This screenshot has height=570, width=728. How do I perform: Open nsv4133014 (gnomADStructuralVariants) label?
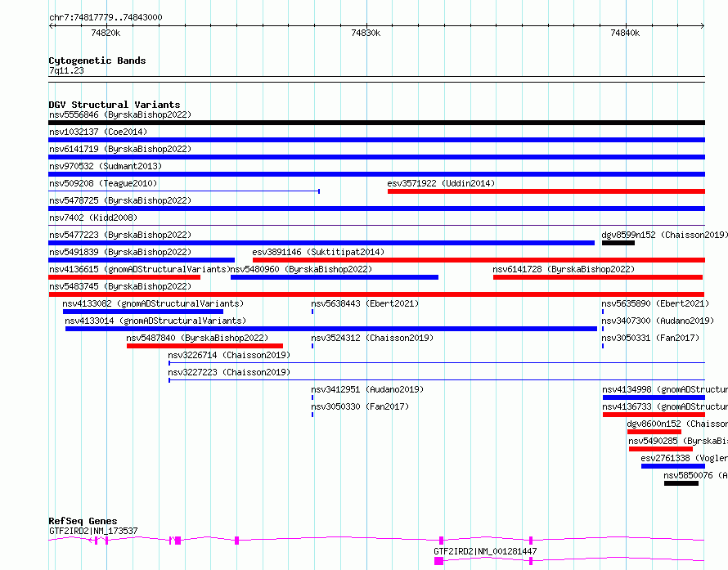(155, 321)
